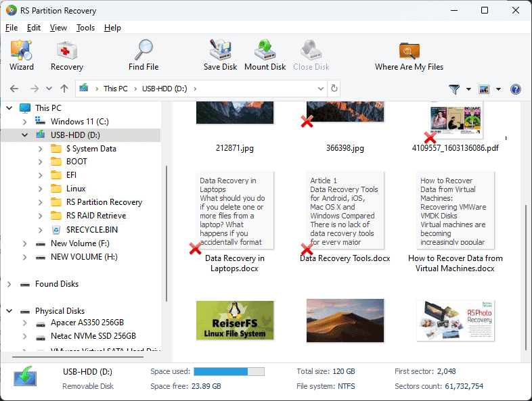The width and height of the screenshot is (532, 401).
Task: Select the EFI folder
Action: point(71,175)
